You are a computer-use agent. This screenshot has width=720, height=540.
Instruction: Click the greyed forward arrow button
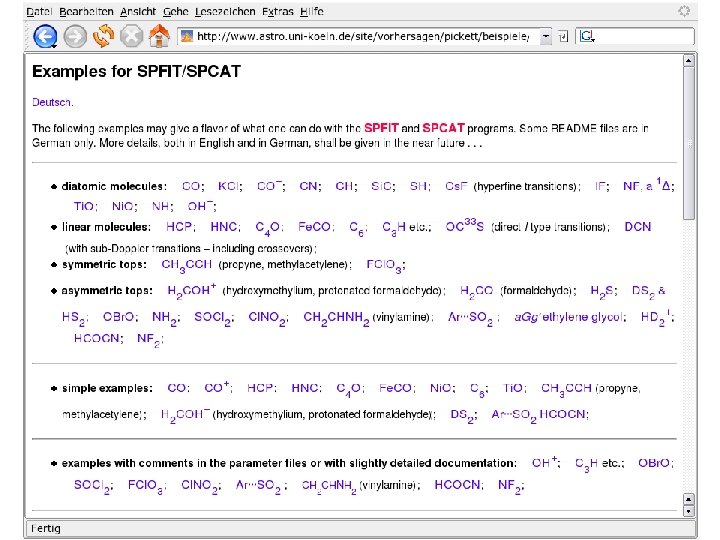point(75,37)
